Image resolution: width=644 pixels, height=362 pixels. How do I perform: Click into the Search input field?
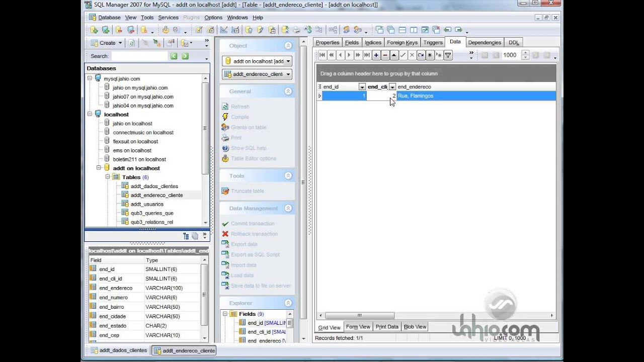coord(139,56)
